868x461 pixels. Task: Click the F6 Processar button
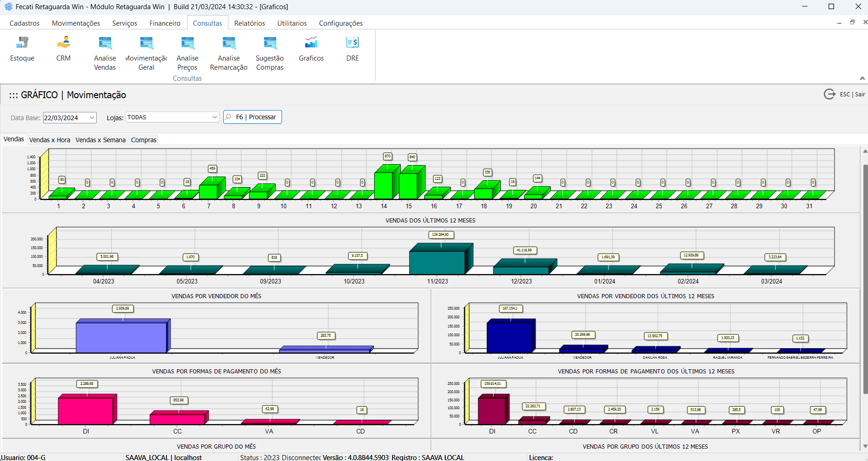[253, 117]
